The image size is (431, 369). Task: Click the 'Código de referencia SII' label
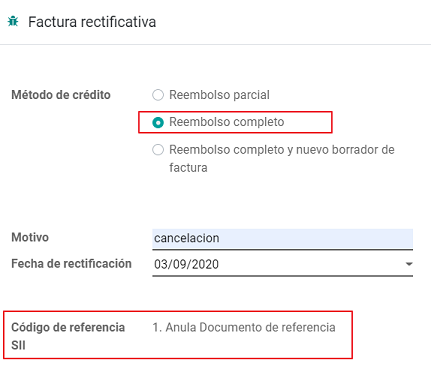68,336
